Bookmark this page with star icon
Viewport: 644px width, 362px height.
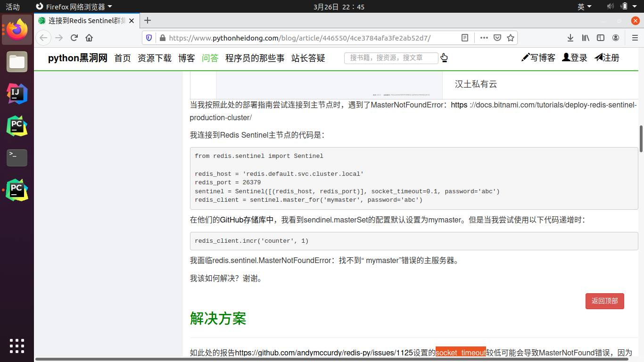(x=510, y=38)
